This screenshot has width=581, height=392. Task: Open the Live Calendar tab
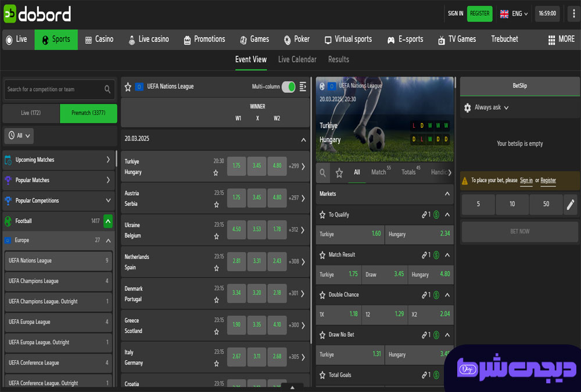pos(297,60)
